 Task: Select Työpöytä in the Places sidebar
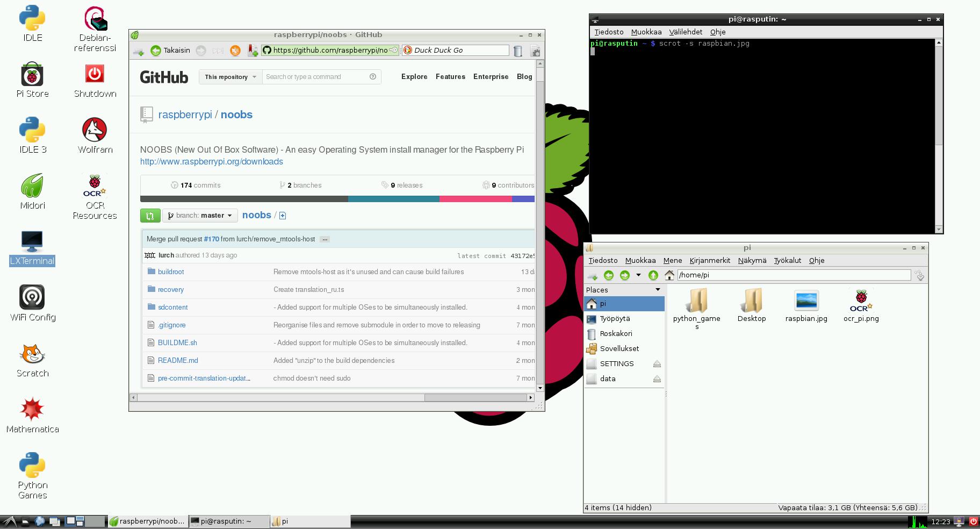pyautogui.click(x=624, y=319)
